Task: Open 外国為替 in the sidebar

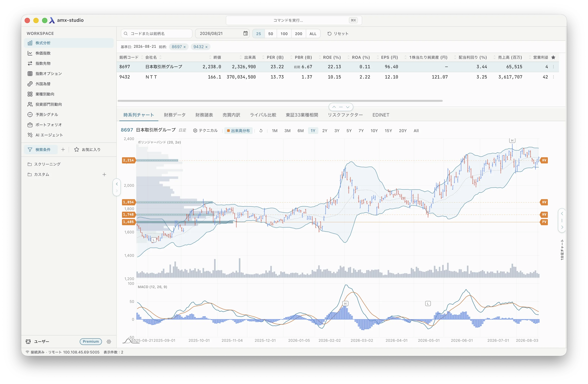Action: click(69, 84)
